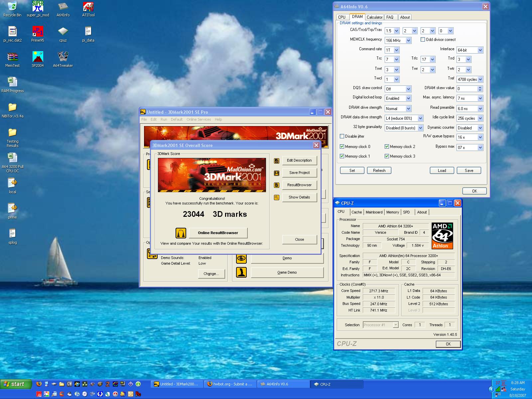Image resolution: width=532 pixels, height=399 pixels.
Task: Open pi_rec.dat2 file icon
Action: point(12,34)
